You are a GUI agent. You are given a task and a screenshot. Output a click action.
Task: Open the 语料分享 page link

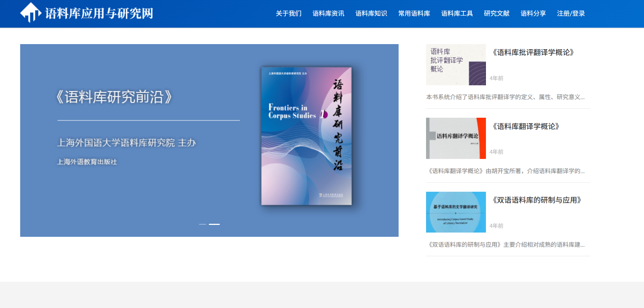tap(533, 13)
